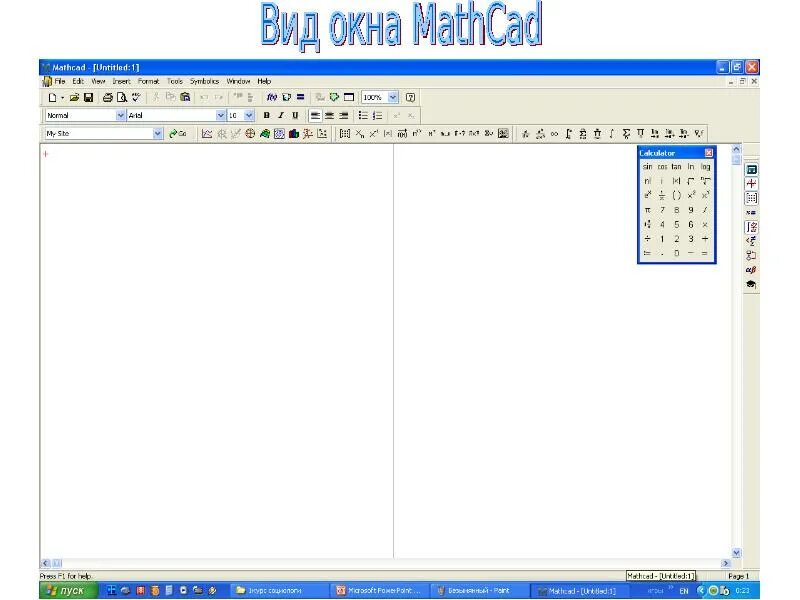Click the log button in Calculator palette
The height and width of the screenshot is (600, 800).
tap(705, 167)
